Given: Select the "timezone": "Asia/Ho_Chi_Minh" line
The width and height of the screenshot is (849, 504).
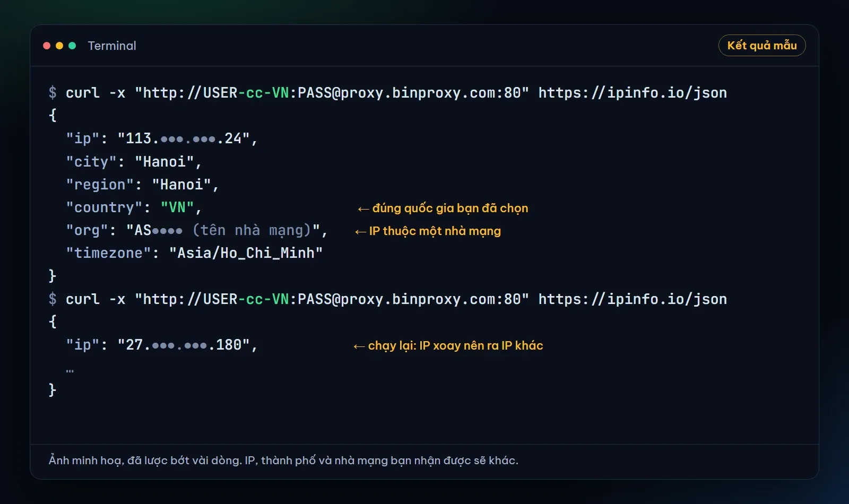Looking at the screenshot, I should click(194, 253).
